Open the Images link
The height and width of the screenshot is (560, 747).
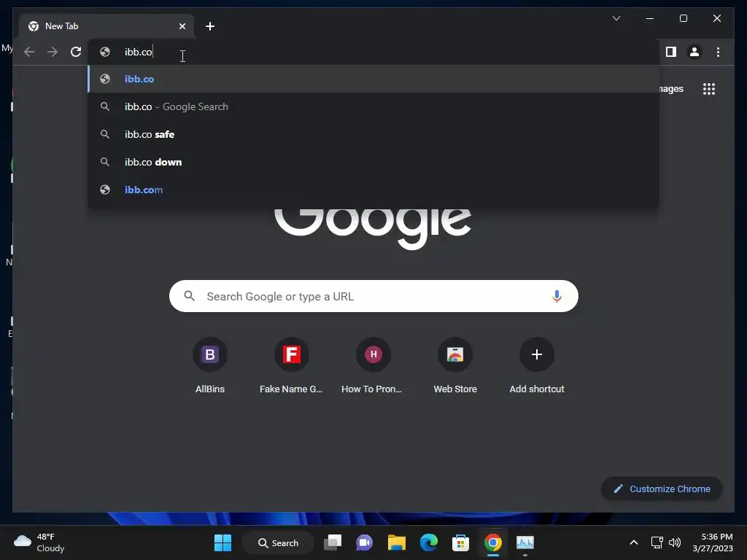[671, 89]
